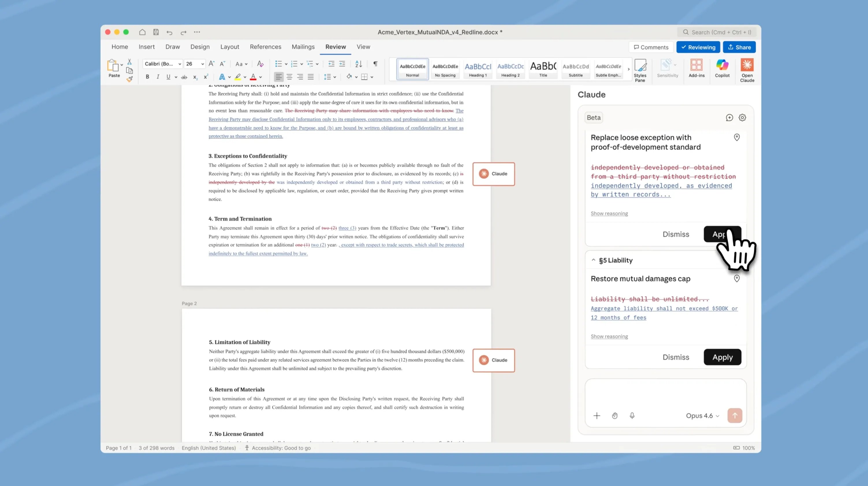Show reasoning for the mutual damages cap suggestion

click(609, 336)
